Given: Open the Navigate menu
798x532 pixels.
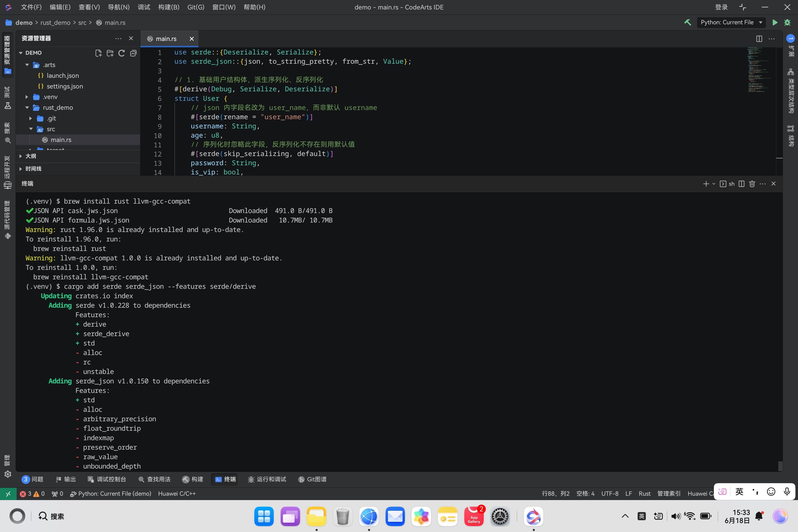Looking at the screenshot, I should pyautogui.click(x=118, y=7).
